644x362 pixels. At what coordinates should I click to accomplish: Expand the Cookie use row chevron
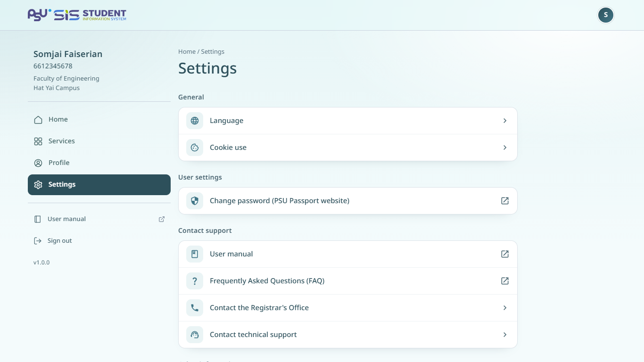(x=505, y=148)
